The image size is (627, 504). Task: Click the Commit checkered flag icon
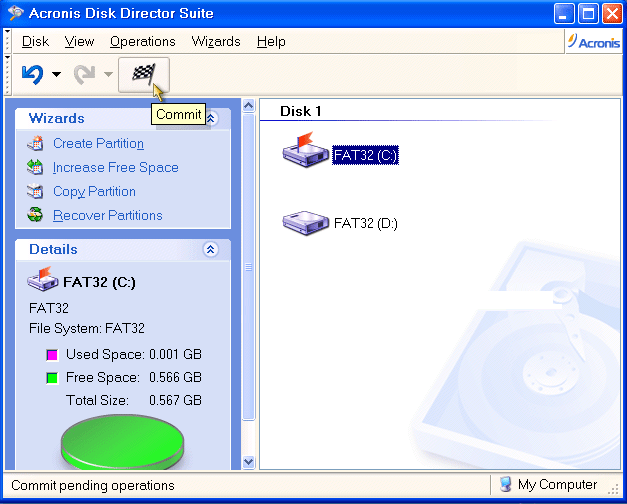pyautogui.click(x=143, y=75)
